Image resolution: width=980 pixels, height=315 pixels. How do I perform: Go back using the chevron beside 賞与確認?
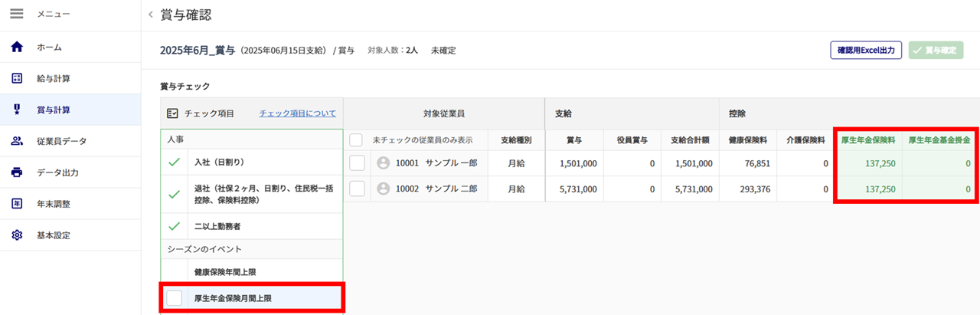click(150, 15)
